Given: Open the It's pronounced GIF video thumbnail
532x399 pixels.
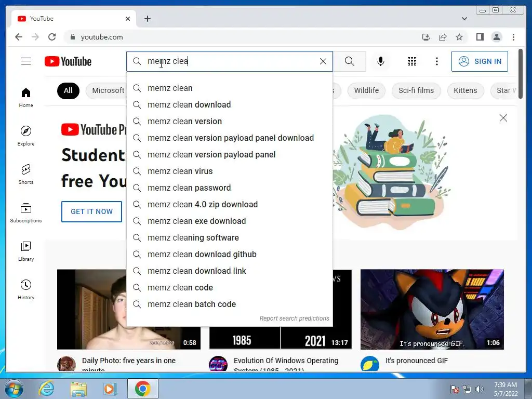Looking at the screenshot, I should point(432,309).
